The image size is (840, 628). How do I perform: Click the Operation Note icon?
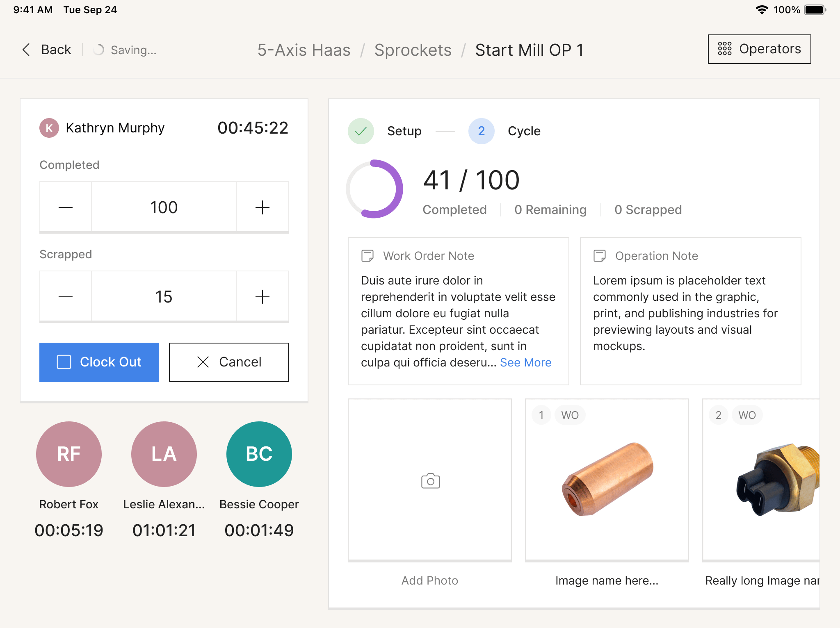pyautogui.click(x=599, y=256)
